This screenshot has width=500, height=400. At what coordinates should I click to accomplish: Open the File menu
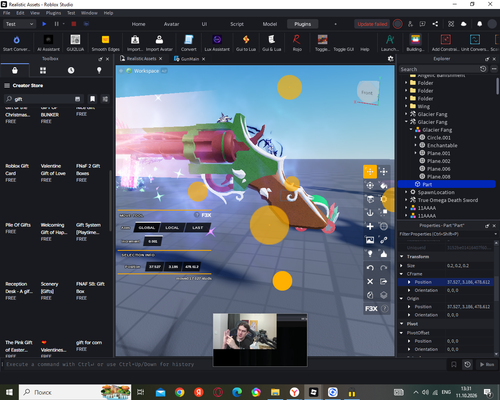point(7,13)
